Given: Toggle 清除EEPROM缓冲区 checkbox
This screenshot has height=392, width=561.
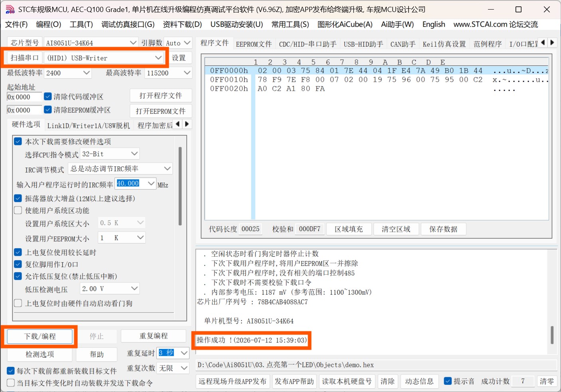Looking at the screenshot, I should pyautogui.click(x=48, y=109).
